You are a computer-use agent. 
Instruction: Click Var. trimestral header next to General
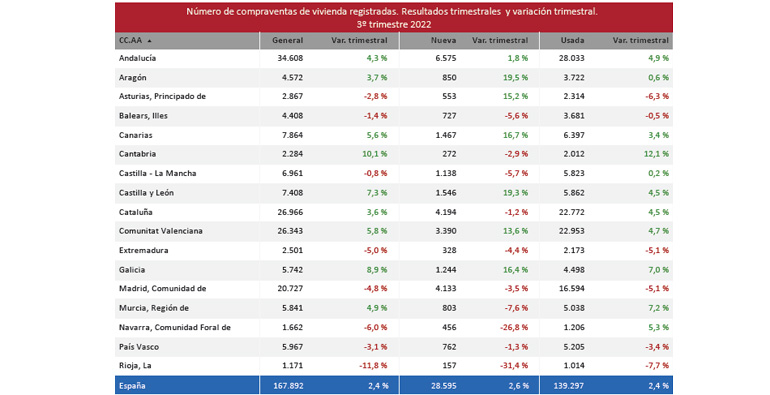coord(359,41)
